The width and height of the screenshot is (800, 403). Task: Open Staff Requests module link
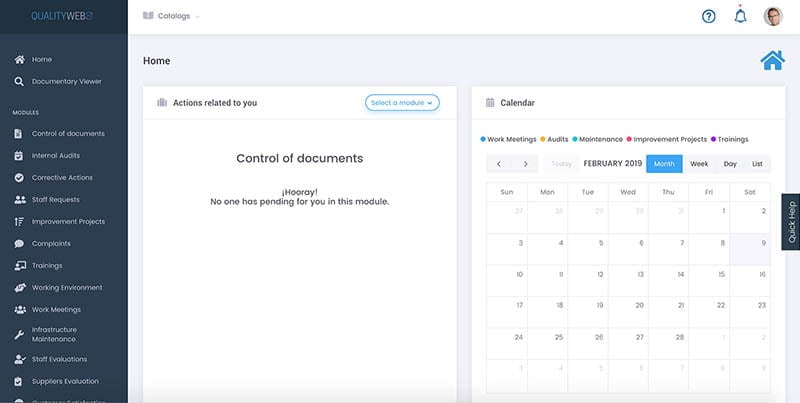56,199
